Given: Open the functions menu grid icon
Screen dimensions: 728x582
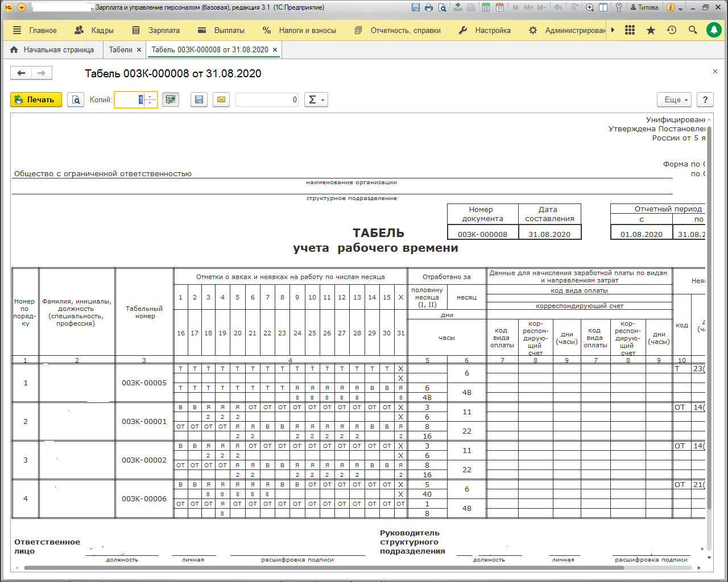Looking at the screenshot, I should coord(630,30).
